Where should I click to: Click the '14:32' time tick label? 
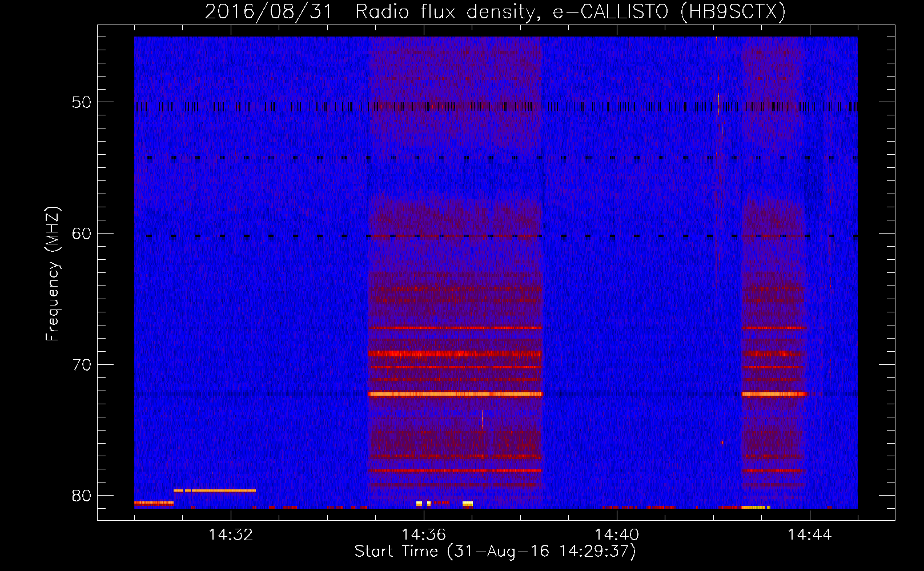(x=231, y=535)
